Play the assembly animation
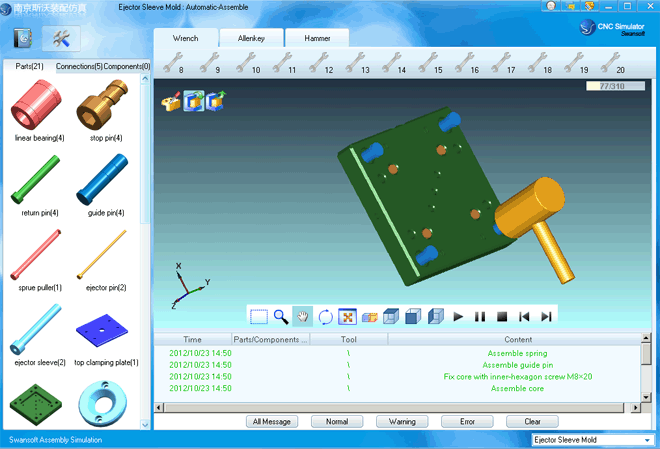 458,317
